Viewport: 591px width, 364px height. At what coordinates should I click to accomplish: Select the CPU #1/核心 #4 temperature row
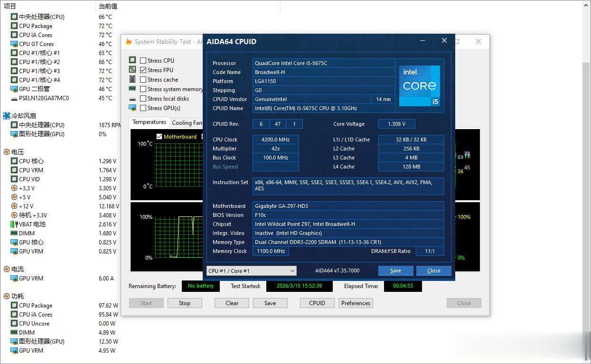[62, 80]
